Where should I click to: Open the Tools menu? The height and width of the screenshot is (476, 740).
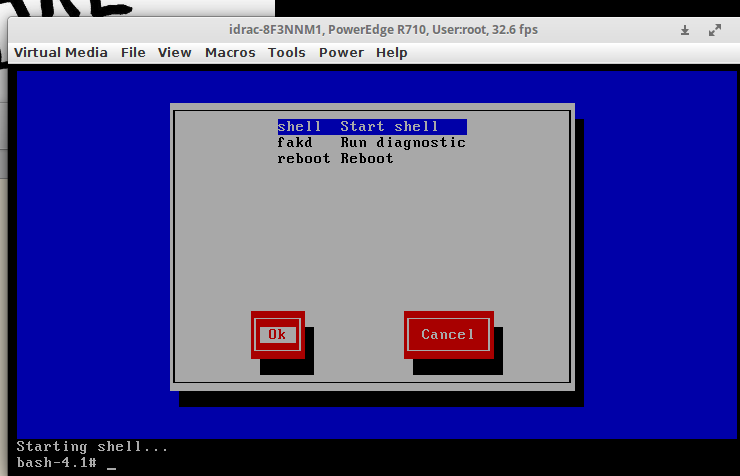(287, 52)
